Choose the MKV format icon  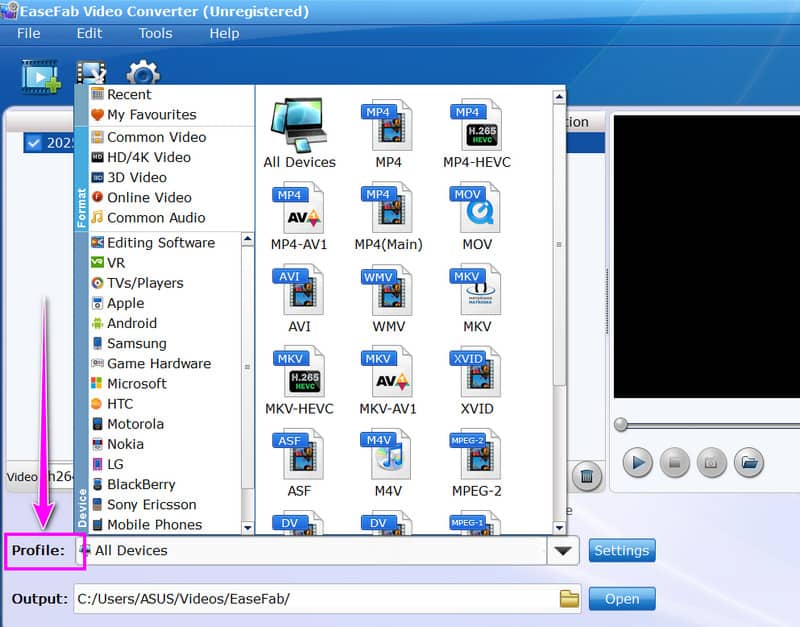click(477, 290)
